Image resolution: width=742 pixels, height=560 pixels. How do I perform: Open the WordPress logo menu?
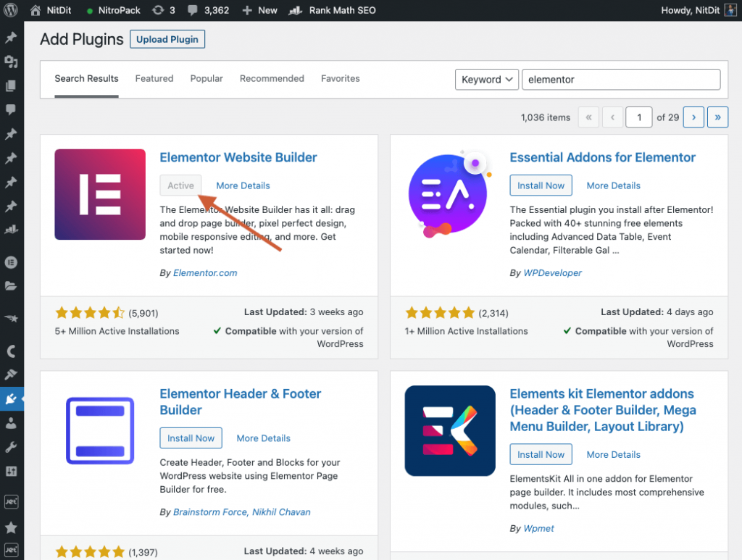coord(10,10)
